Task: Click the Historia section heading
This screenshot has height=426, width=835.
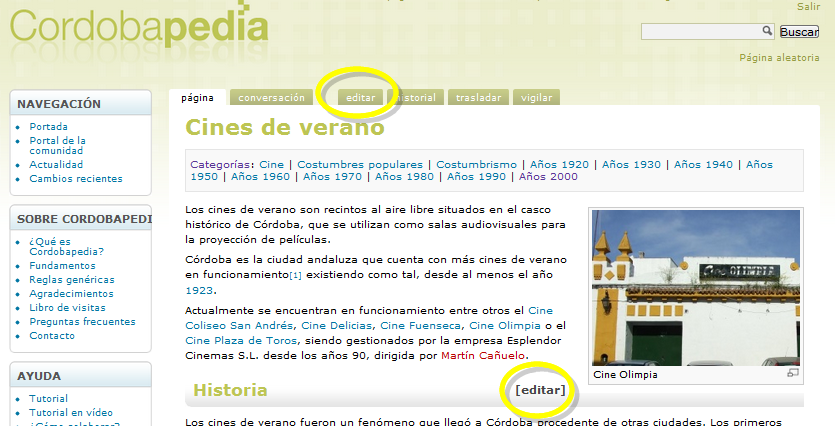Action: click(230, 390)
